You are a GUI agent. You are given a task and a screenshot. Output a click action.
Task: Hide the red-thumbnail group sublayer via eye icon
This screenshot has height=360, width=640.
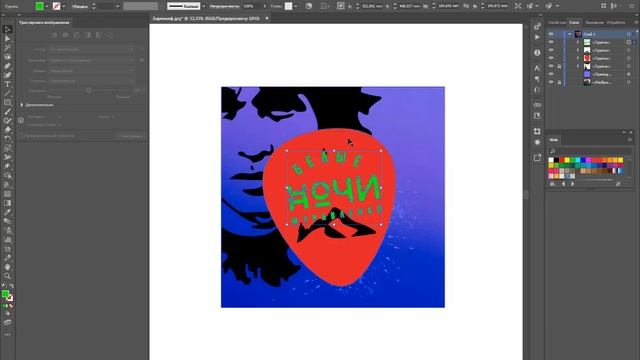[551, 58]
